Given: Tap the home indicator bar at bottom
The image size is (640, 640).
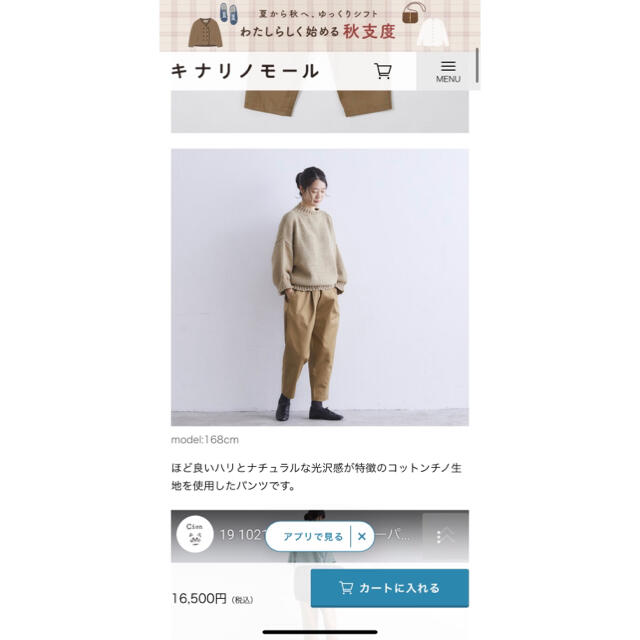Looking at the screenshot, I should coord(320,632).
